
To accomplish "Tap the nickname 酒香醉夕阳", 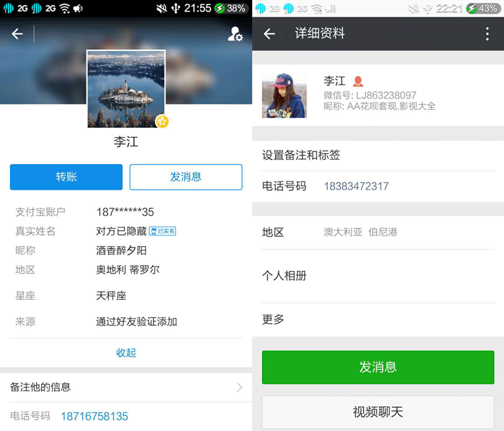I will [121, 250].
